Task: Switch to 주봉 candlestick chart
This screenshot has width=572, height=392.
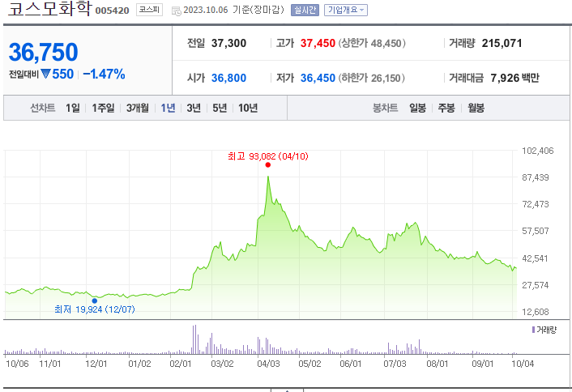Action: 446,108
